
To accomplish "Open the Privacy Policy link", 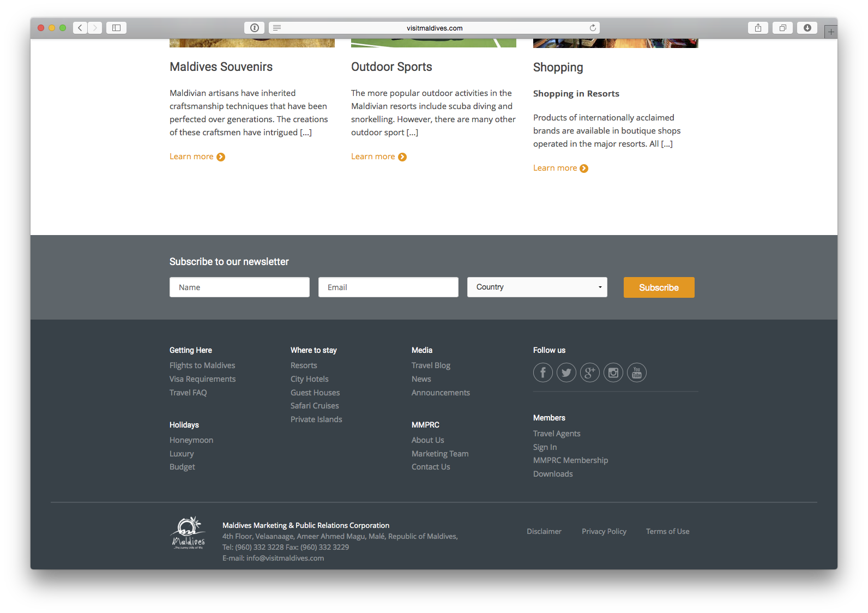I will (x=604, y=531).
